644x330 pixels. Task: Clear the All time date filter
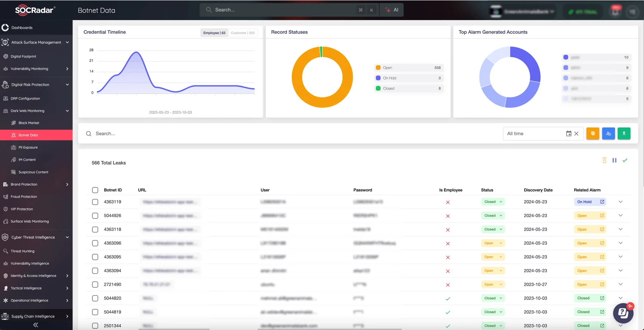576,134
